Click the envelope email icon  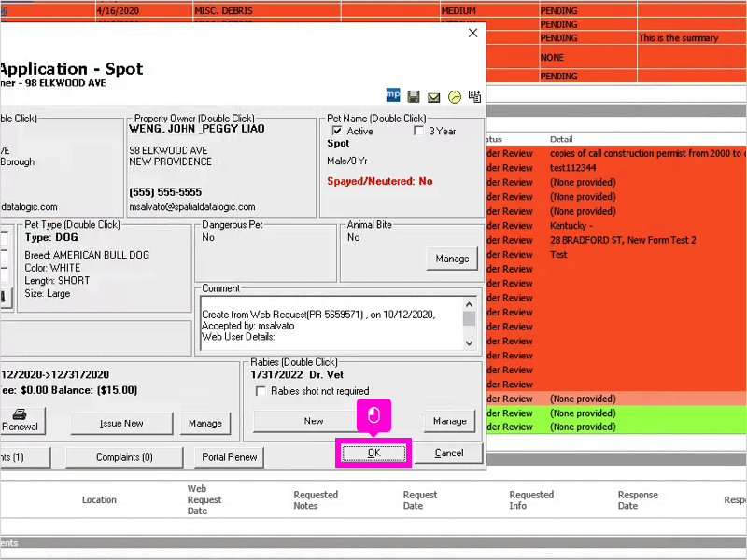pyautogui.click(x=433, y=97)
